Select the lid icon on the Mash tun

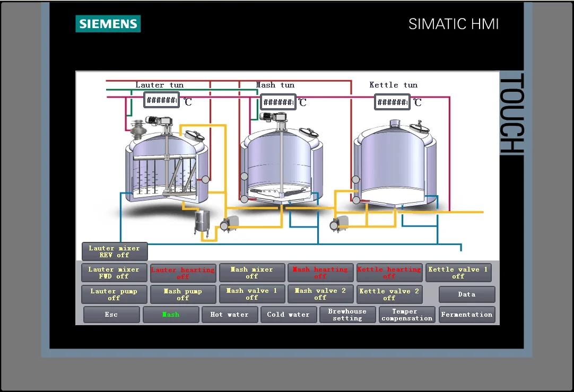[309, 132]
